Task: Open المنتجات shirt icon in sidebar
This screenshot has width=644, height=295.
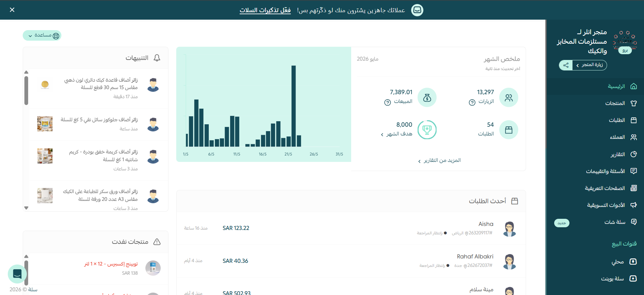Action: pyautogui.click(x=633, y=103)
